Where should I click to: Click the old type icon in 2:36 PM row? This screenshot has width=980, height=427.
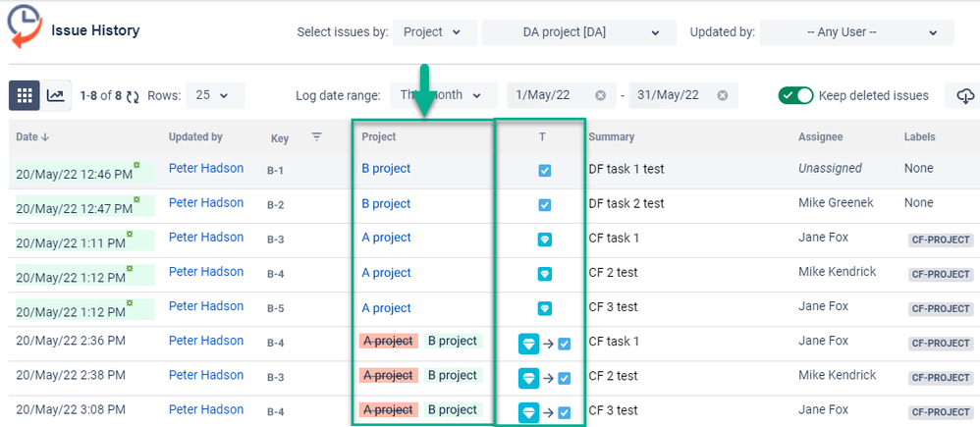tap(528, 344)
